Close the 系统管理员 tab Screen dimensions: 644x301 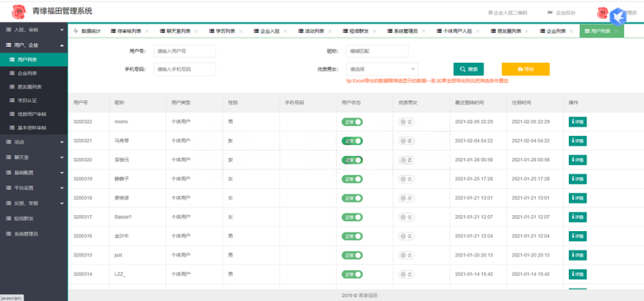pos(423,31)
